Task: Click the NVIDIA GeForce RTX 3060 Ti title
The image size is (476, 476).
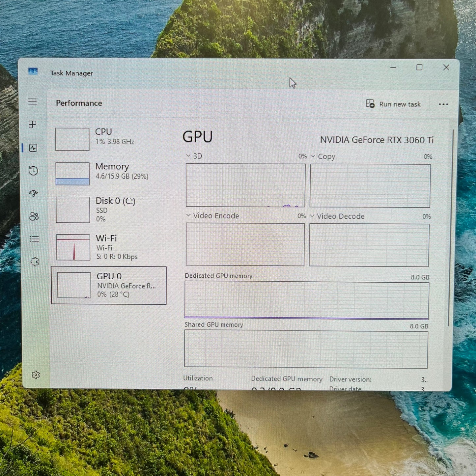Action: click(x=377, y=140)
